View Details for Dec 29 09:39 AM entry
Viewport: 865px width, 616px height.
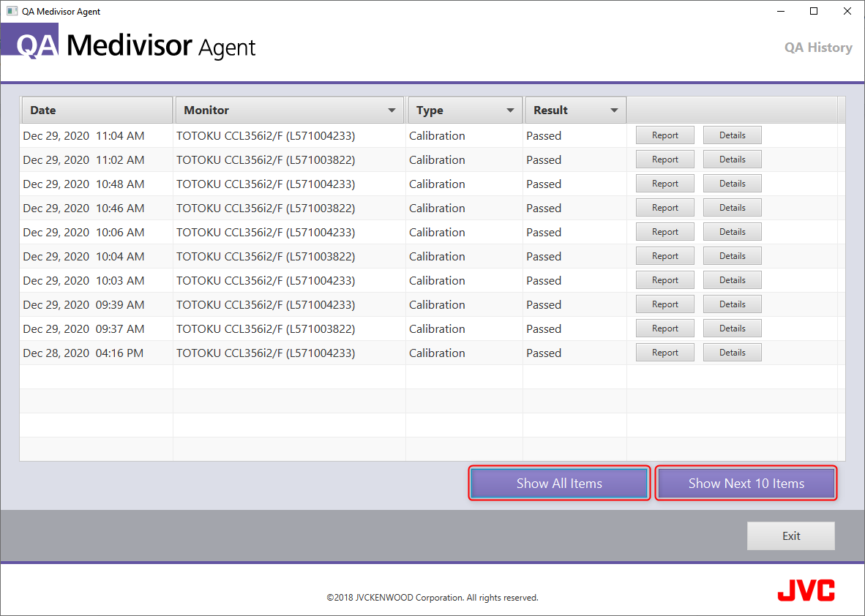coord(732,304)
